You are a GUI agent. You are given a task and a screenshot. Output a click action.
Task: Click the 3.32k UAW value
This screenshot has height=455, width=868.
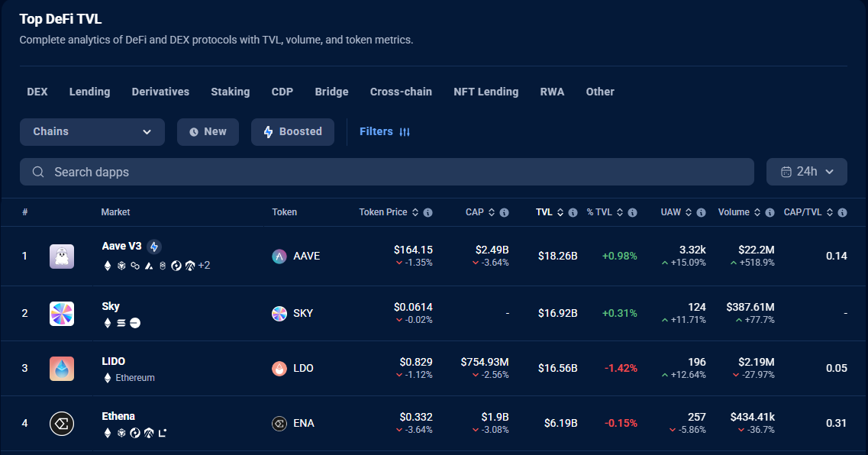pyautogui.click(x=692, y=250)
